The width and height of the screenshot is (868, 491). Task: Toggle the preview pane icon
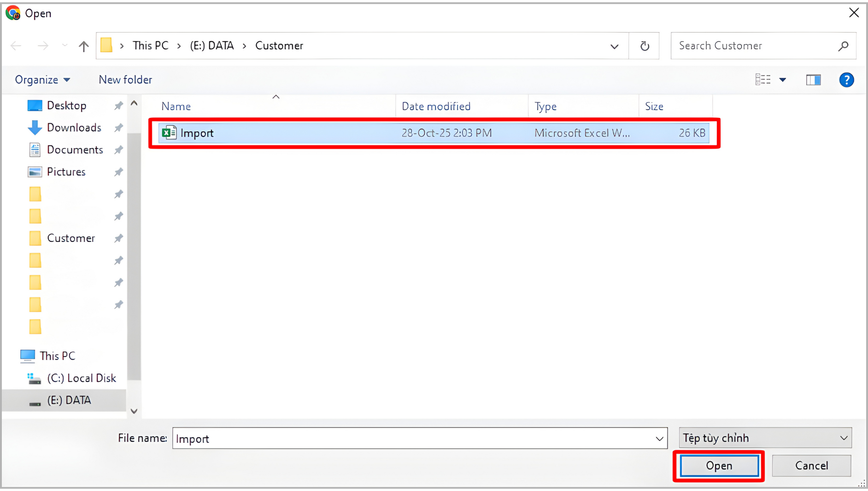(x=813, y=80)
